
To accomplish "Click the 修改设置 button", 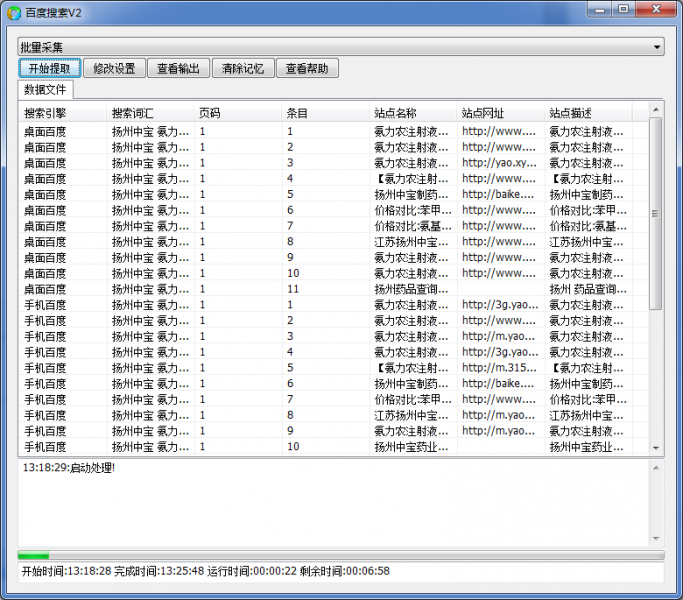I will point(114,68).
